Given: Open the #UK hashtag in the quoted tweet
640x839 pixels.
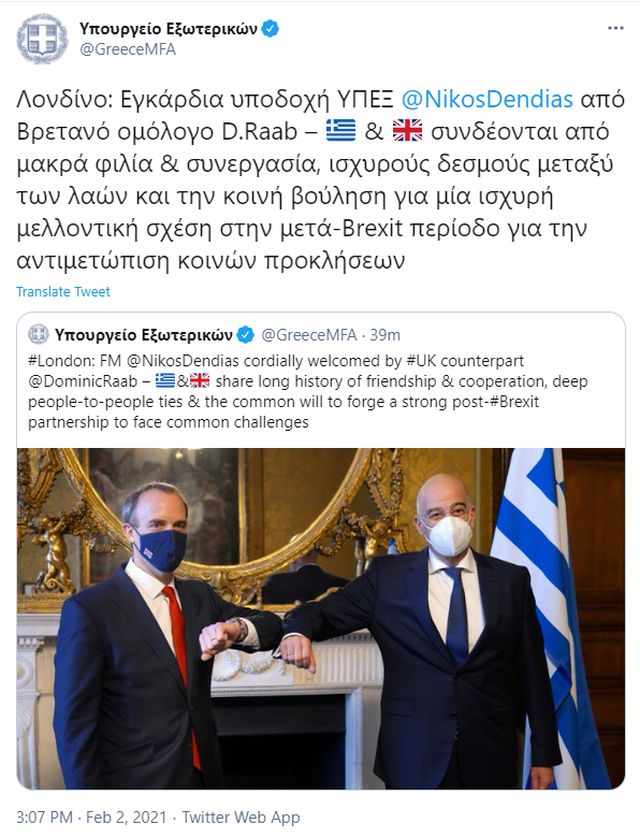Looking at the screenshot, I should pyautogui.click(x=421, y=361).
